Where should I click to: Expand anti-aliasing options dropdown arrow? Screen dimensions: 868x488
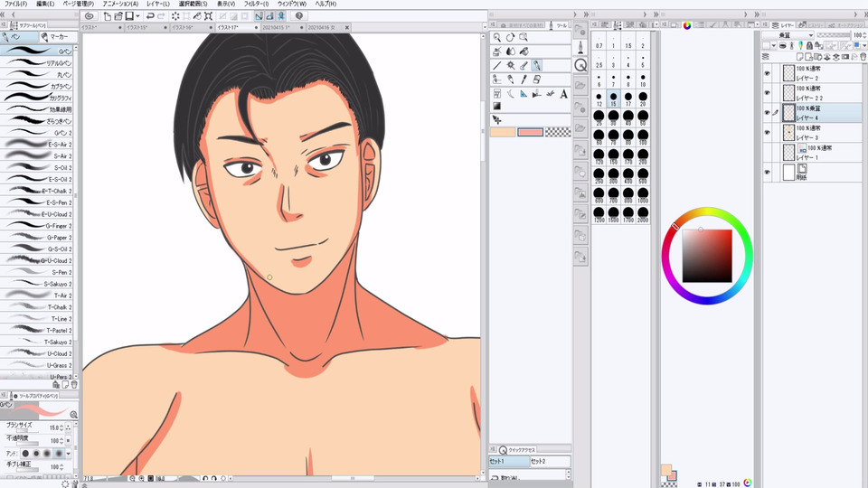68,454
